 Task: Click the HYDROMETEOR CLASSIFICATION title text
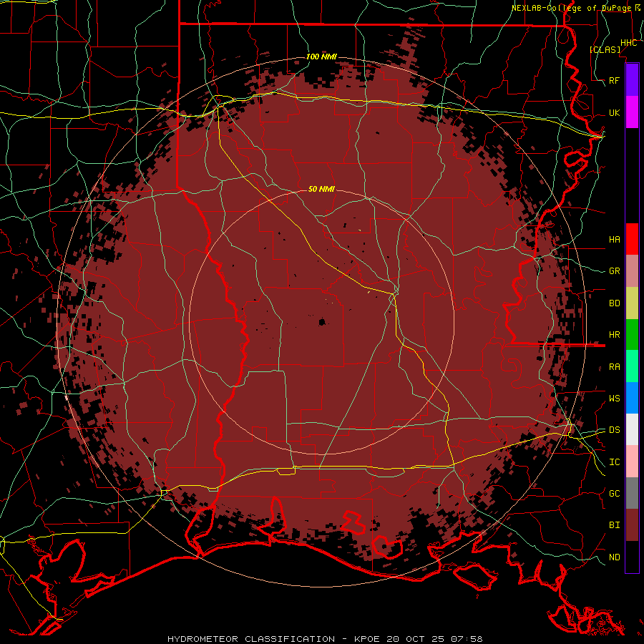(251, 639)
